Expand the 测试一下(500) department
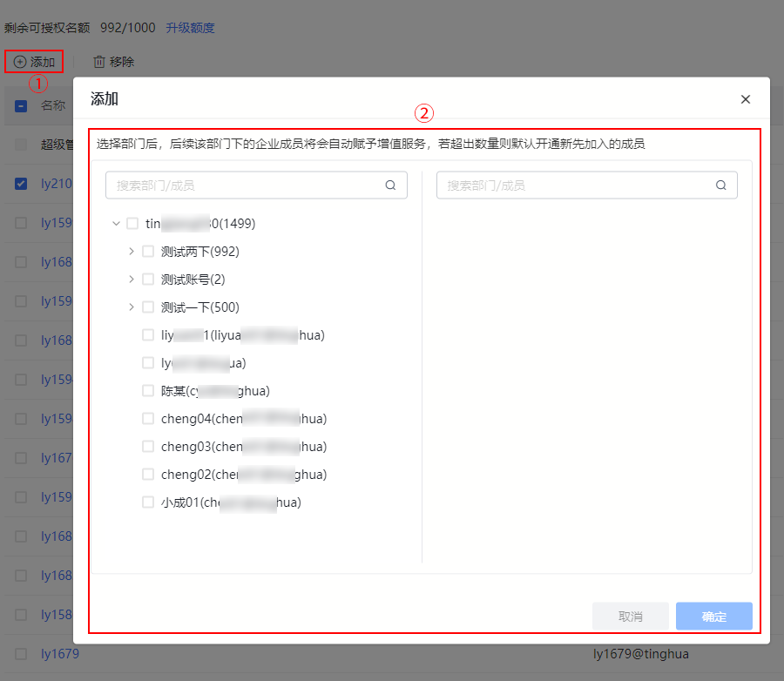The width and height of the screenshot is (784, 681). point(132,307)
